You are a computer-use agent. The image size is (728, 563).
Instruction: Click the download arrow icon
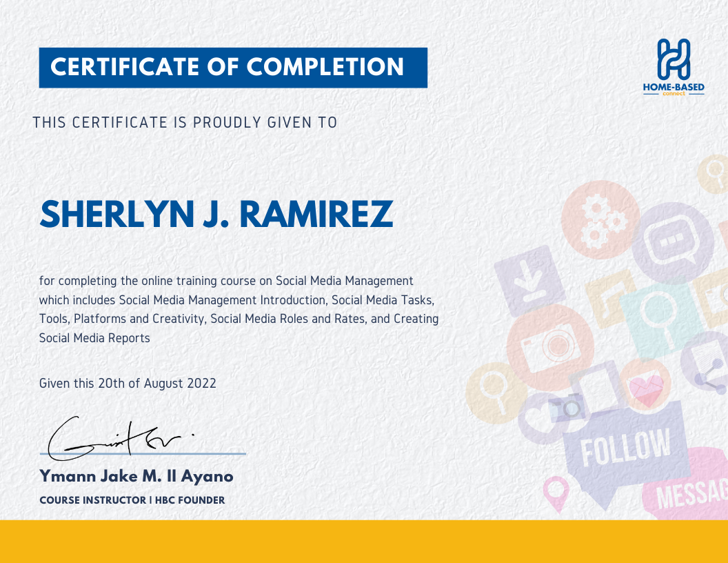click(529, 279)
